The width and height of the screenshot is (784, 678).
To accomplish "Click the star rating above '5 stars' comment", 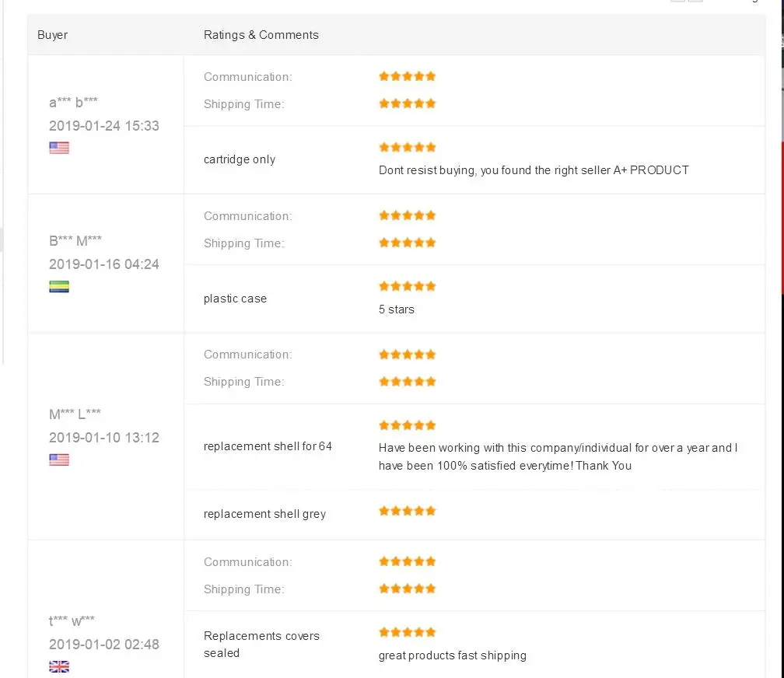I will click(x=407, y=286).
